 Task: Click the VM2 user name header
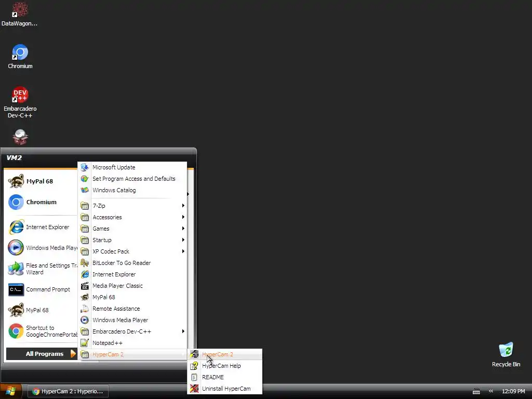pyautogui.click(x=14, y=158)
